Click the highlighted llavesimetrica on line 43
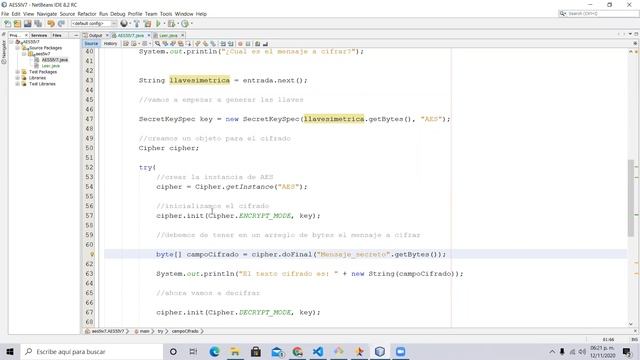This screenshot has height=360, width=640. tap(200, 80)
